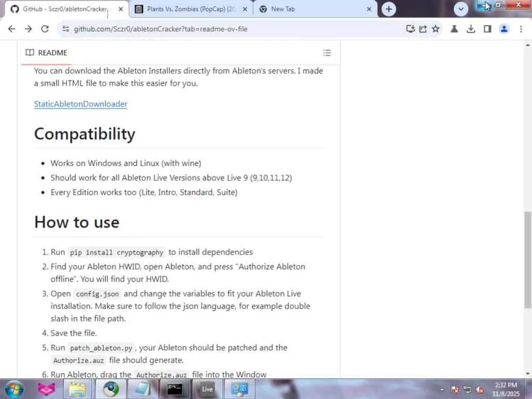Click the page vertical scrollbar thumb
Image resolution: width=532 pixels, height=399 pixels.
coord(527,259)
